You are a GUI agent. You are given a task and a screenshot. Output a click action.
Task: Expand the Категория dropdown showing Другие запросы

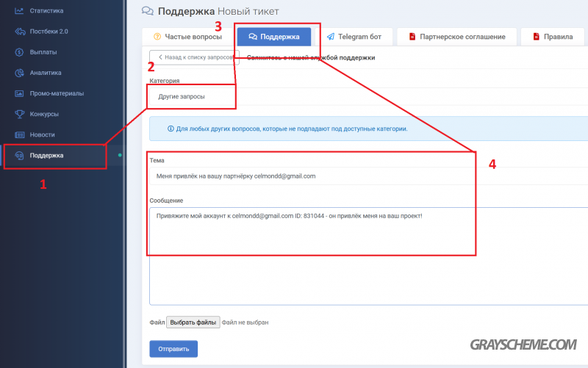point(367,96)
